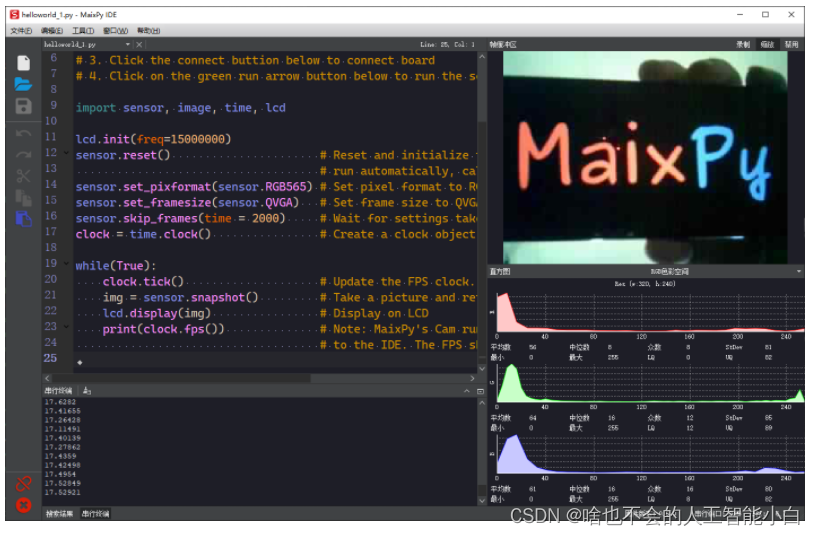Screen dimensions: 815x536
Task: Close the helloworld_1.py document with X
Action: point(139,45)
